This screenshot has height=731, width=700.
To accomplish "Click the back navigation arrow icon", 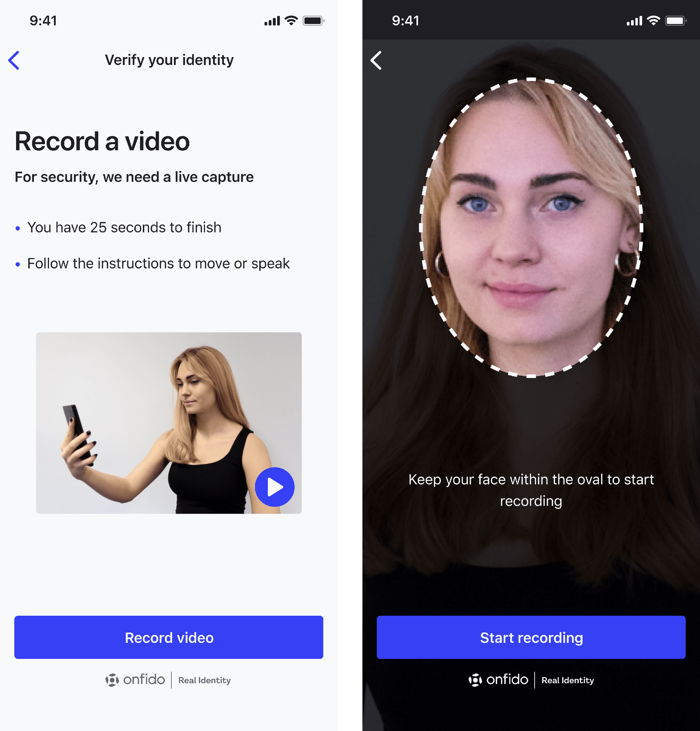I will (14, 60).
